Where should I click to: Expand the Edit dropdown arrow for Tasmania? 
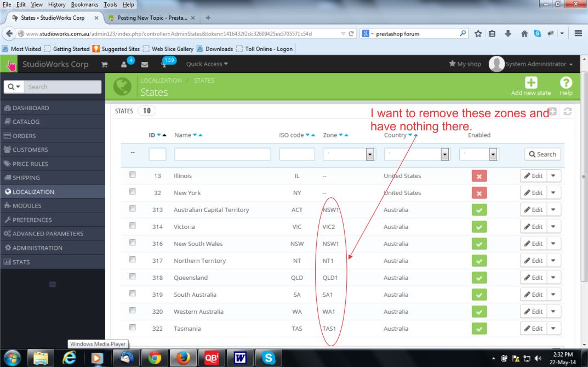pos(553,329)
